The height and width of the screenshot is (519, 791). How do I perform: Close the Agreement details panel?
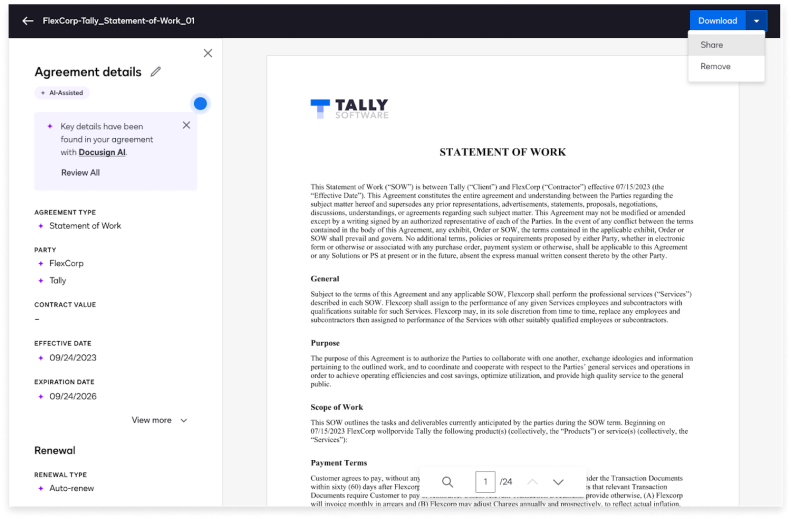click(208, 53)
